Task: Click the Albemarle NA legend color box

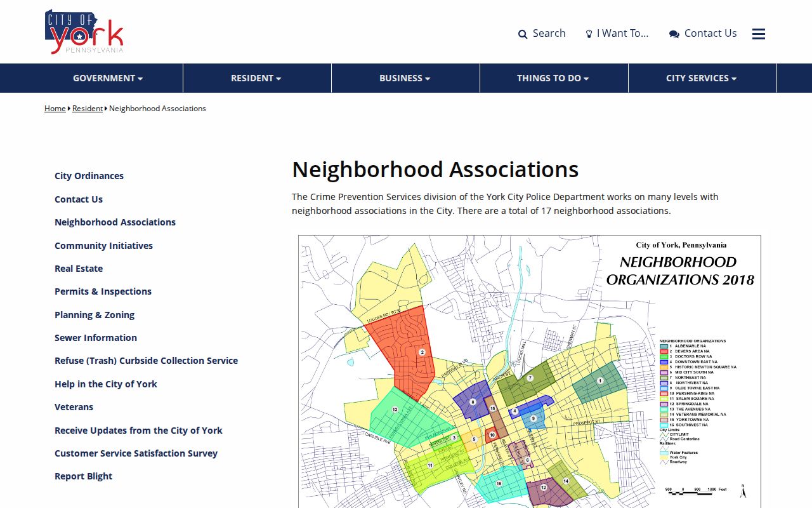Action: pos(664,346)
